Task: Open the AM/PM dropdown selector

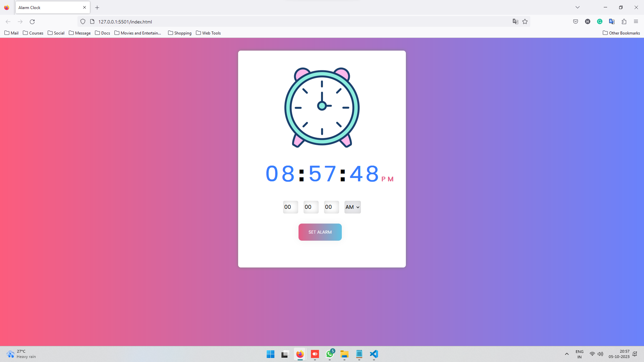Action: click(x=353, y=207)
